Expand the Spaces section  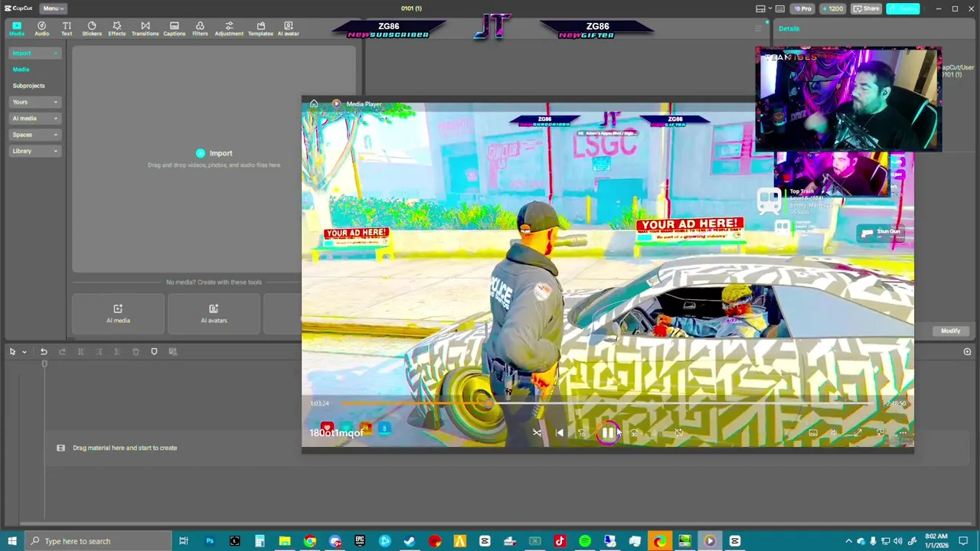click(34, 135)
